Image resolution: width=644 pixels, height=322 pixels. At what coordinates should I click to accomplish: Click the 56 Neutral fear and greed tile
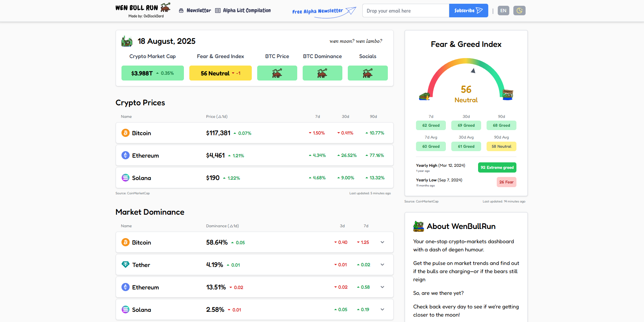point(220,73)
